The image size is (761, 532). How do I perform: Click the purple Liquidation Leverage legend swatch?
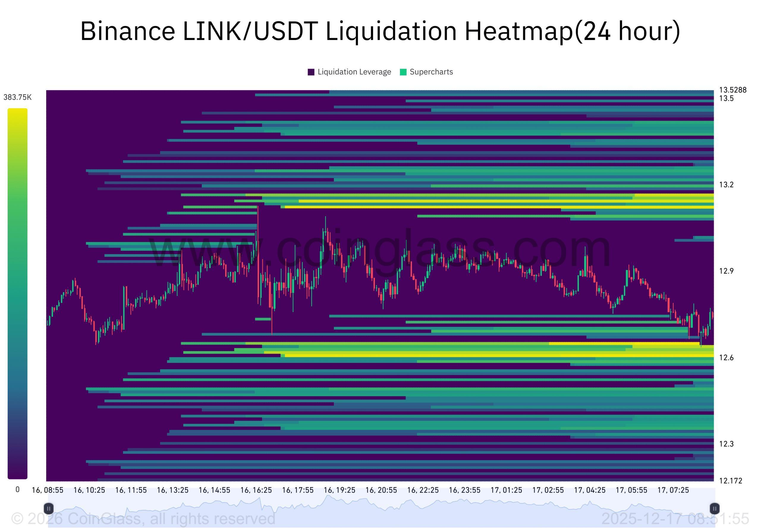pyautogui.click(x=312, y=72)
